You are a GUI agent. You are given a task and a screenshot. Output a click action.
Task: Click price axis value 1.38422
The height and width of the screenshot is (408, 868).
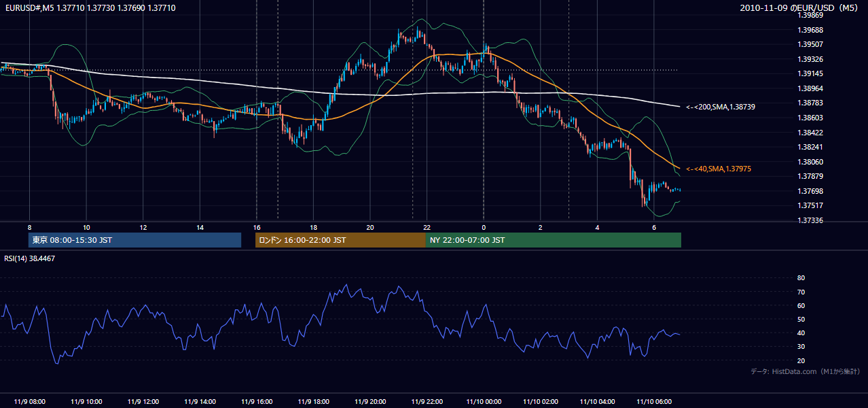810,133
